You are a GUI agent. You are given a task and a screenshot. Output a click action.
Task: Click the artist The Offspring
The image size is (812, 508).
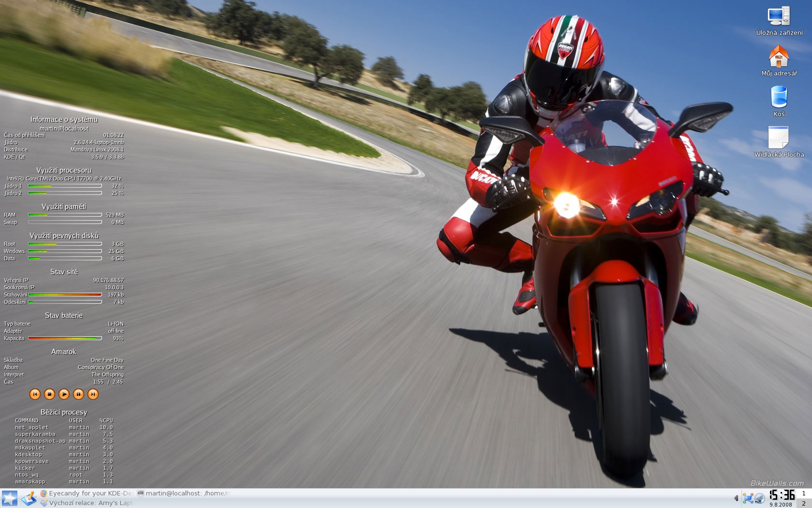(107, 374)
